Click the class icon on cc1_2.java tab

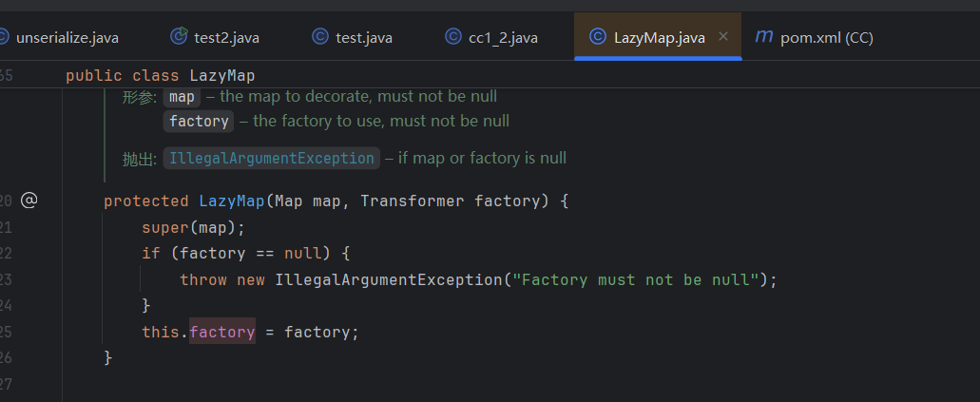[452, 37]
